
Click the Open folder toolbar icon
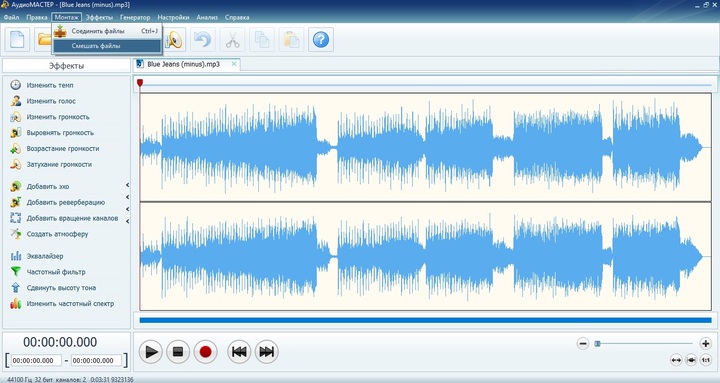point(44,40)
